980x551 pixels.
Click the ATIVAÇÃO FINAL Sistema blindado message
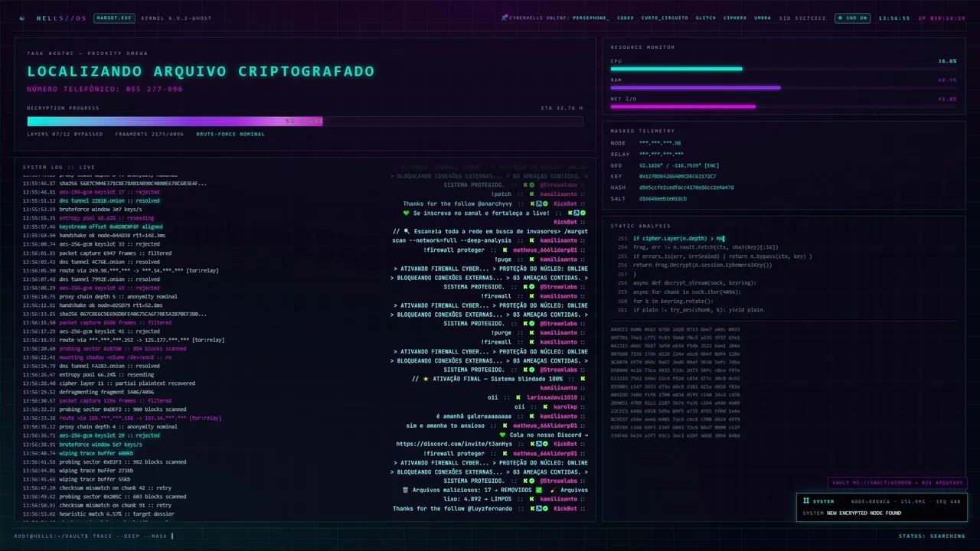pos(498,379)
